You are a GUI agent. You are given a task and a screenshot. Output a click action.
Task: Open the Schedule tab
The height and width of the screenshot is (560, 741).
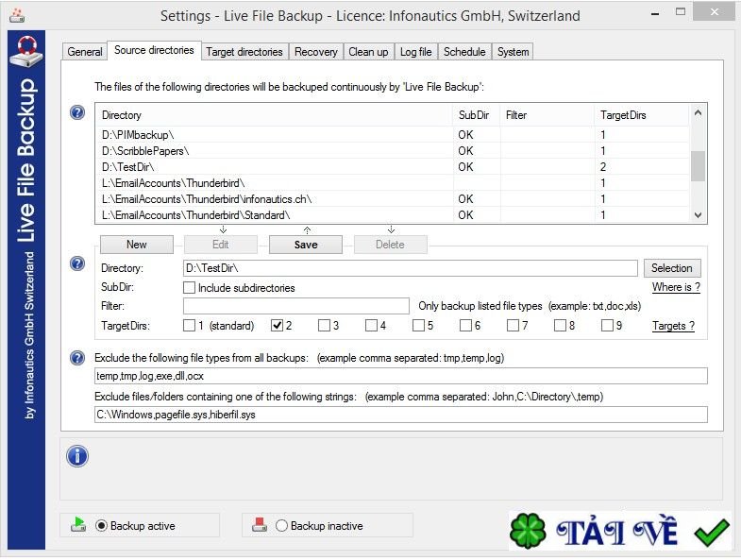click(464, 52)
